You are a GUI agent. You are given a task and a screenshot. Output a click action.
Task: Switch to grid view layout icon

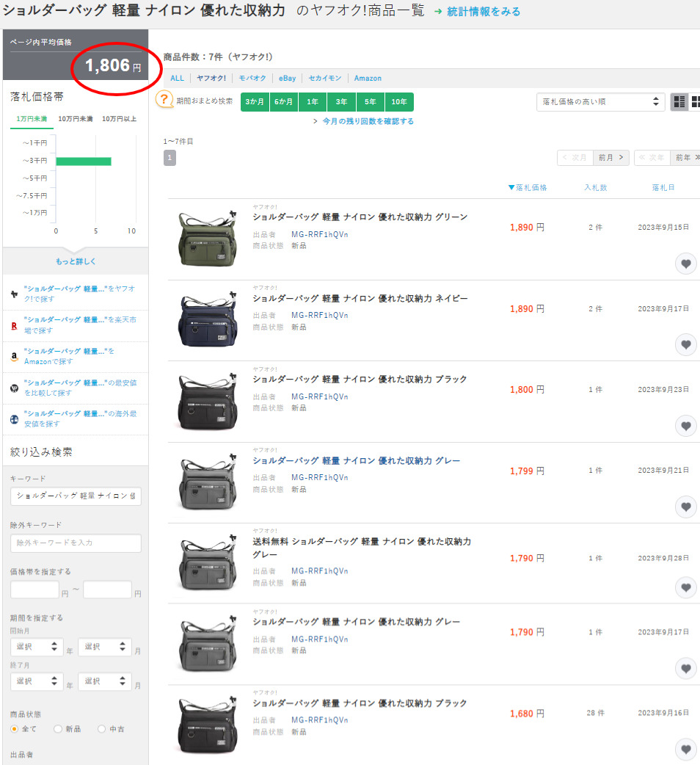694,102
